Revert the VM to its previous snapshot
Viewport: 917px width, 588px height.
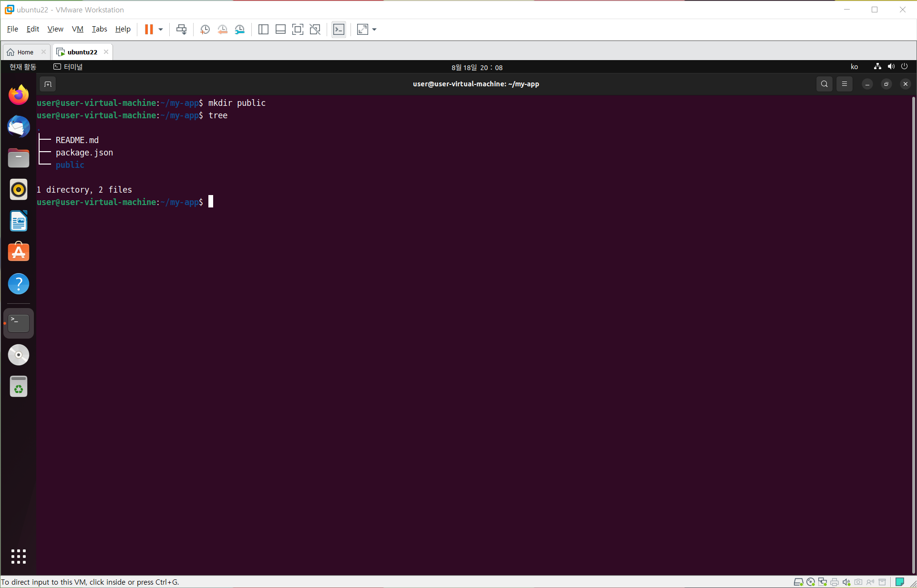coord(222,30)
